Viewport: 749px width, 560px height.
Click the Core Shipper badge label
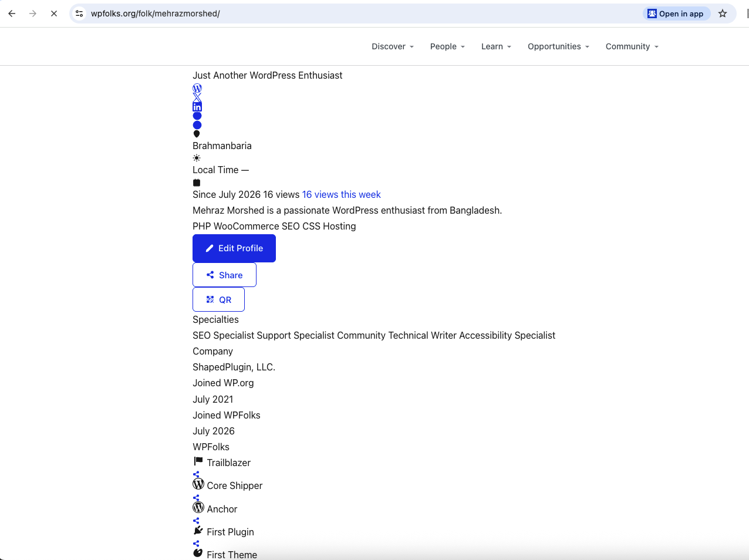[x=234, y=485]
